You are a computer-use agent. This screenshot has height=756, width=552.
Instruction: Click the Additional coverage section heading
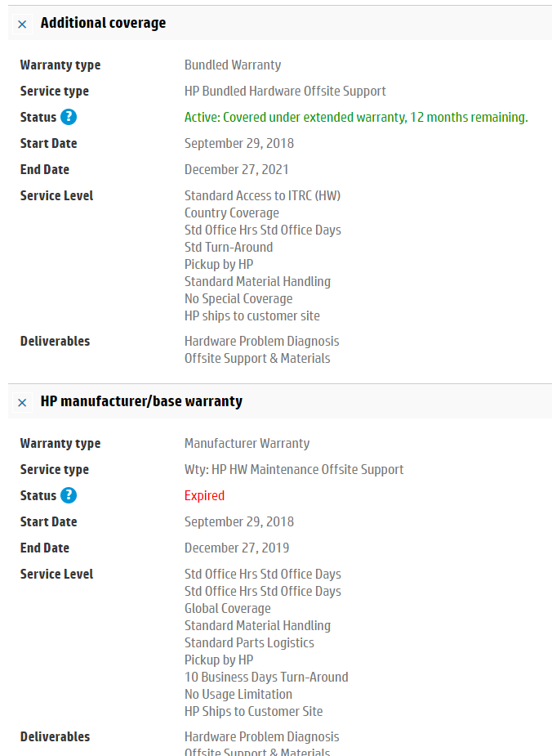[x=103, y=23]
